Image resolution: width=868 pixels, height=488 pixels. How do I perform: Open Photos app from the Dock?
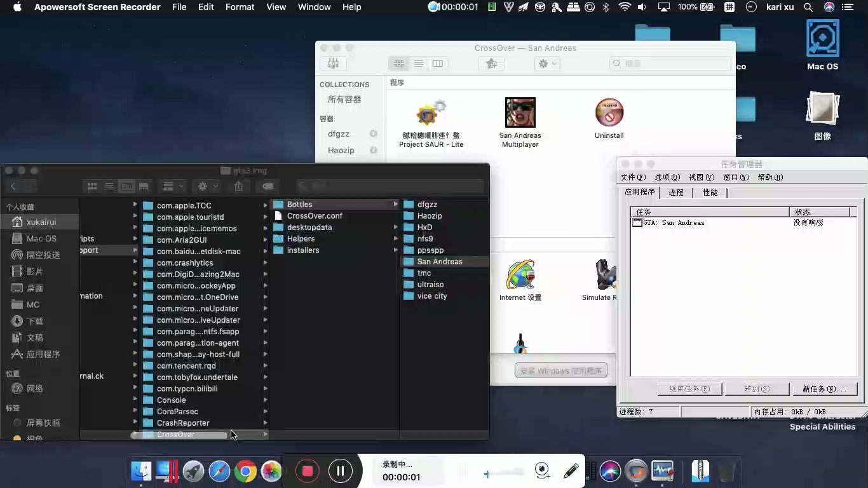click(x=271, y=471)
